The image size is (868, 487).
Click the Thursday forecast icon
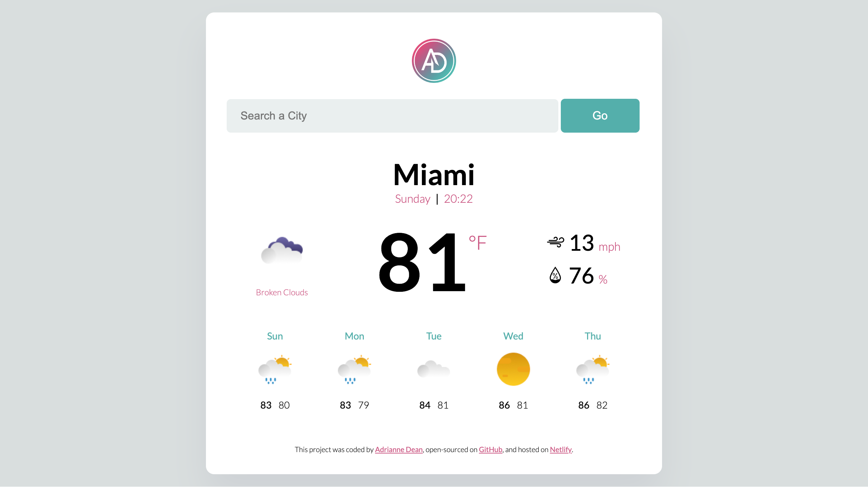(593, 369)
